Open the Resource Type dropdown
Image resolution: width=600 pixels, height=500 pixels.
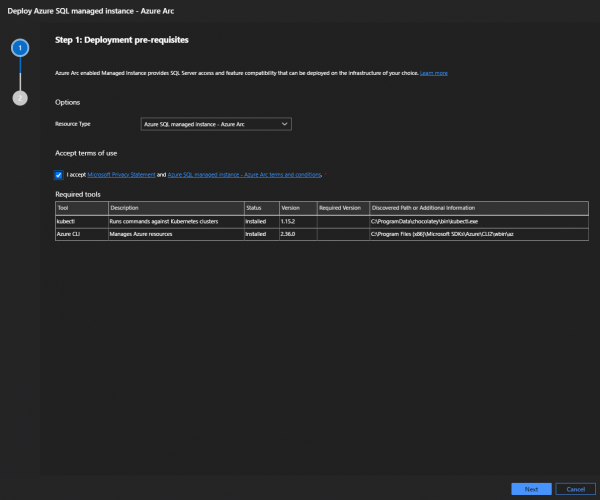pos(215,123)
